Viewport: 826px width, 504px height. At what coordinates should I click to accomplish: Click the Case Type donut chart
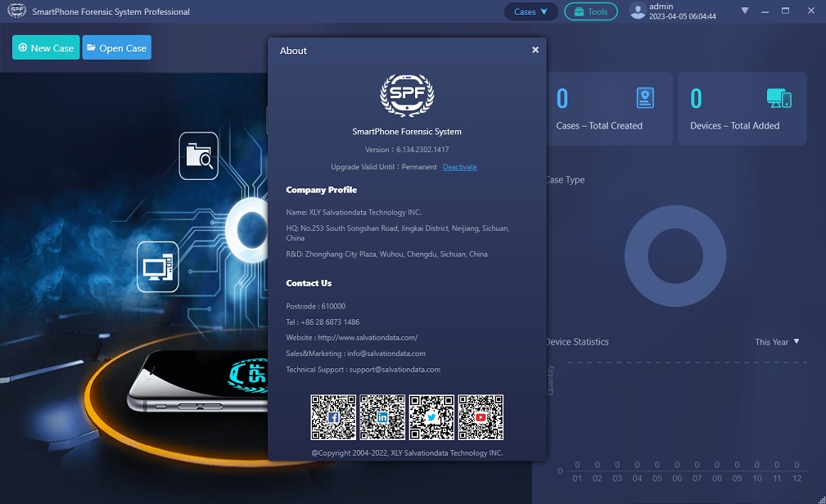pyautogui.click(x=675, y=256)
